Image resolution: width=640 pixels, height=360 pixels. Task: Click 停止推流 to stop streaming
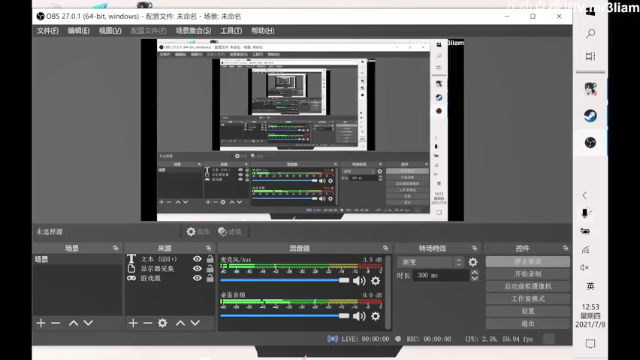click(x=528, y=261)
